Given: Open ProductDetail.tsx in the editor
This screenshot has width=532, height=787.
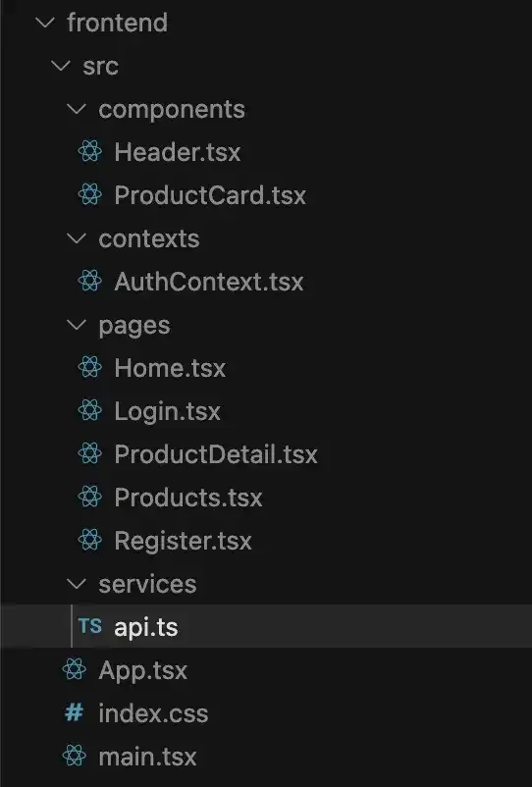Looking at the screenshot, I should click(x=216, y=454).
